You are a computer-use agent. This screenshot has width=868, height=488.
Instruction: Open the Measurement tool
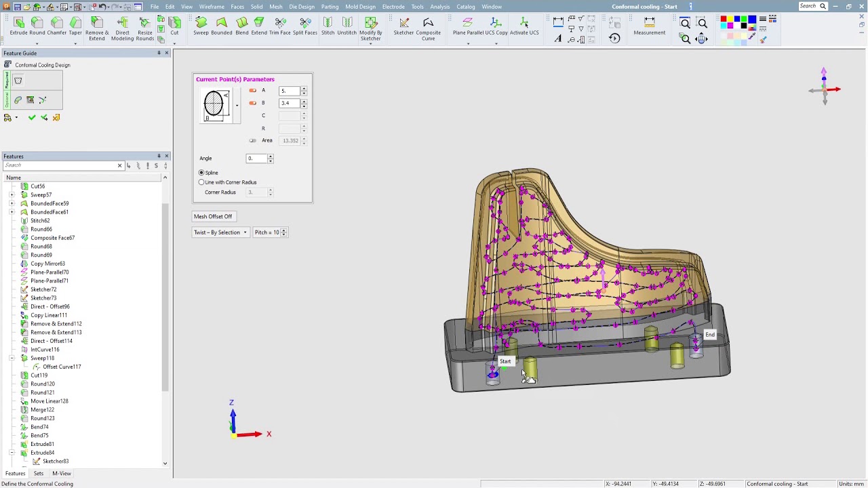point(649,26)
